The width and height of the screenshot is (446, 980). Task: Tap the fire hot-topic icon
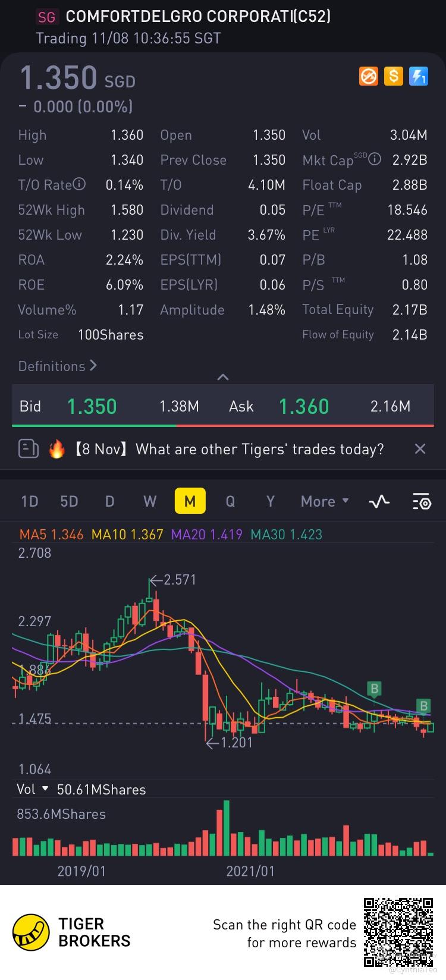(x=56, y=449)
